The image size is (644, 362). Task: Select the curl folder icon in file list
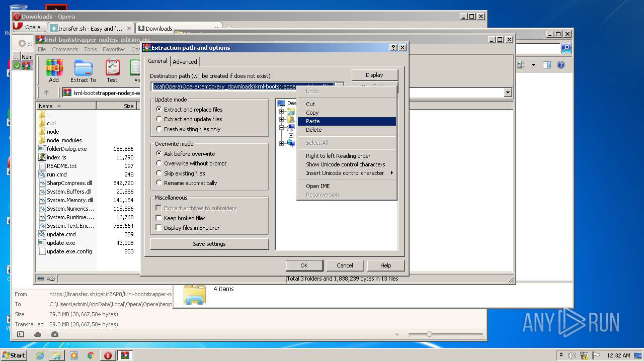click(x=42, y=123)
